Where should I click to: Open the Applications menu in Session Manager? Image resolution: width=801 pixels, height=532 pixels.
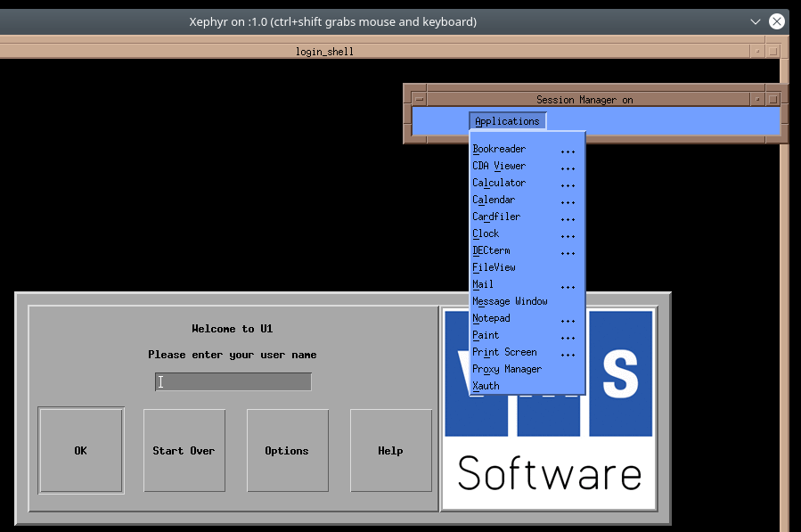[507, 121]
